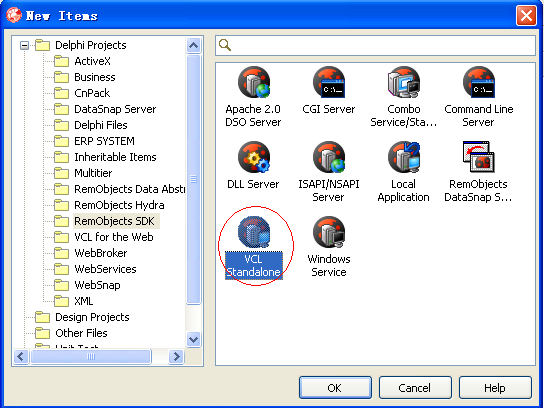The height and width of the screenshot is (408, 544).
Task: Select the ISAPI/NSAPI Server icon
Action: (x=329, y=157)
